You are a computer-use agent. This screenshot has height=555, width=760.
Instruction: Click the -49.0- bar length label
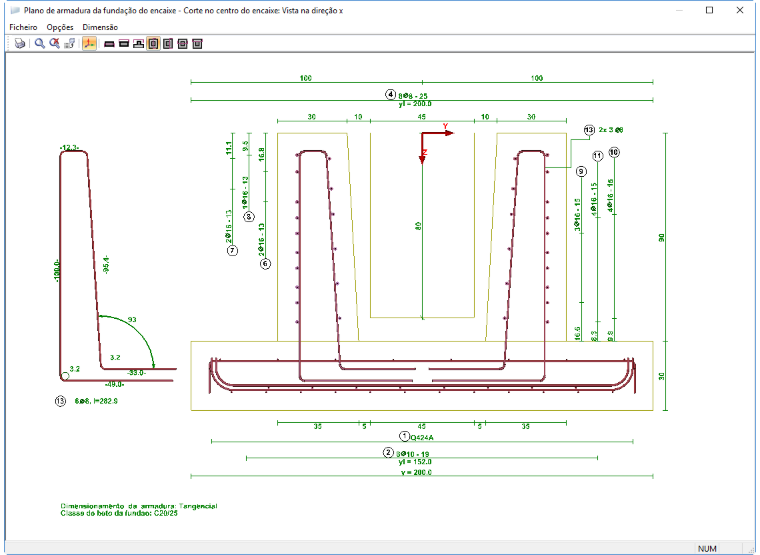[115, 384]
